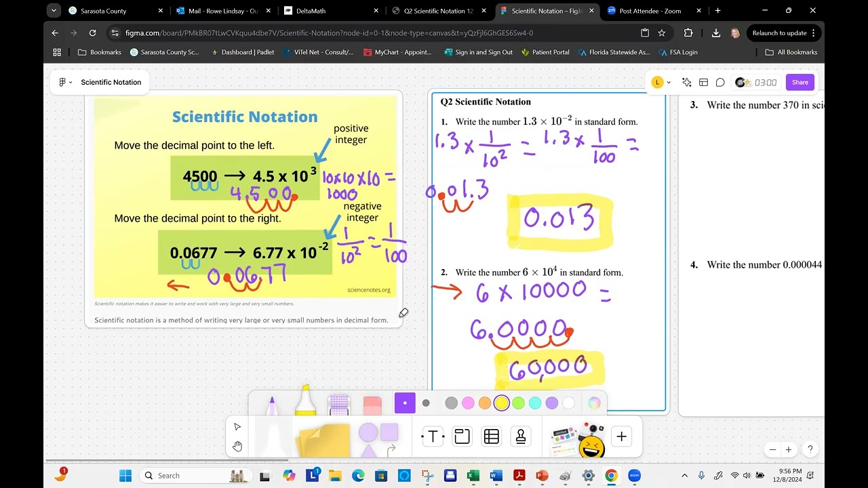The image size is (868, 488).
Task: Pick the teal color swatch
Action: coord(535,403)
